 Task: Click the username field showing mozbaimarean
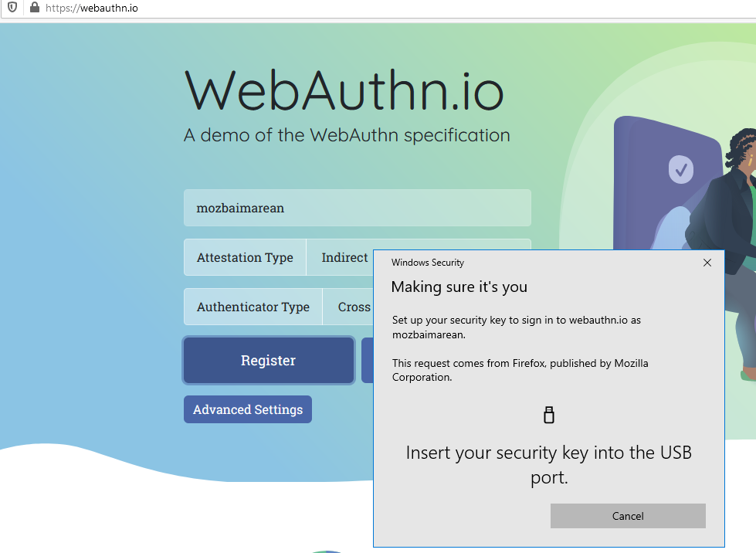tap(357, 208)
